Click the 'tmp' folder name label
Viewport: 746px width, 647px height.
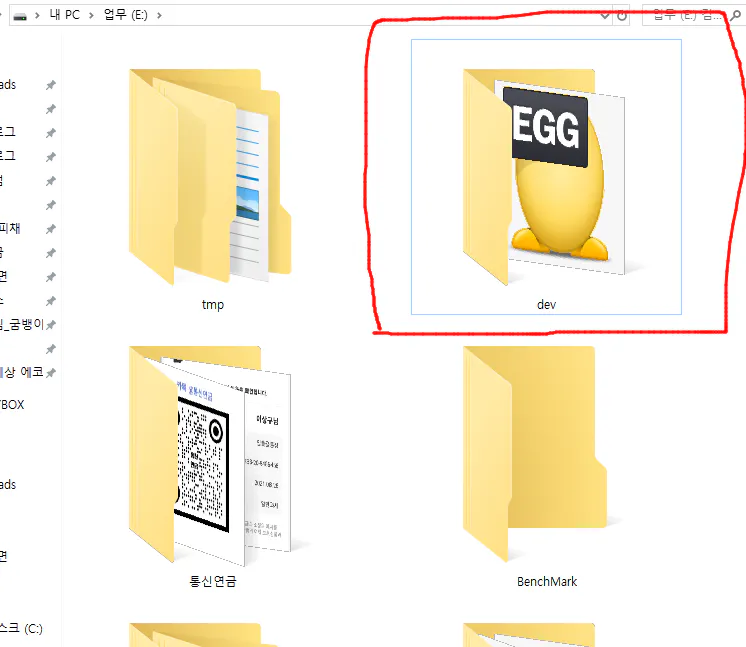[213, 304]
